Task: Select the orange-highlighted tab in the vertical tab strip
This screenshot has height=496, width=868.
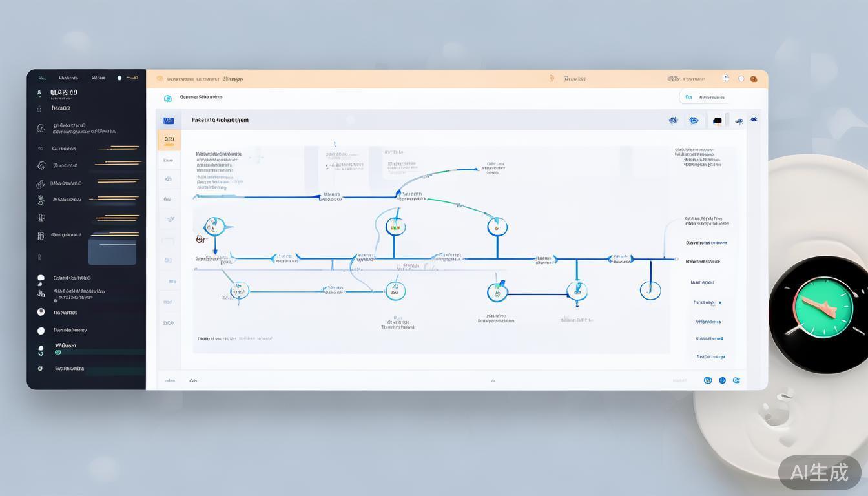Action: pyautogui.click(x=169, y=139)
